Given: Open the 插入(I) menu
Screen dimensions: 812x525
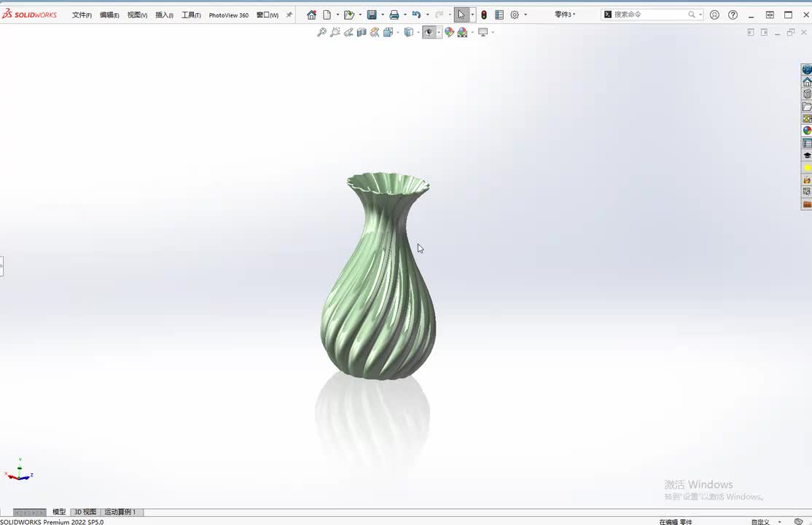Looking at the screenshot, I should 164,15.
